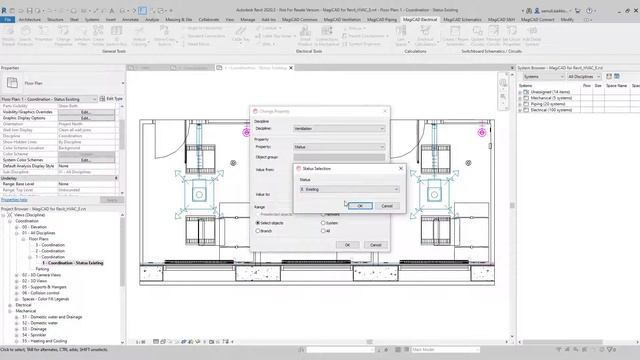Open the Discipline dropdown in Change Property

click(339, 129)
